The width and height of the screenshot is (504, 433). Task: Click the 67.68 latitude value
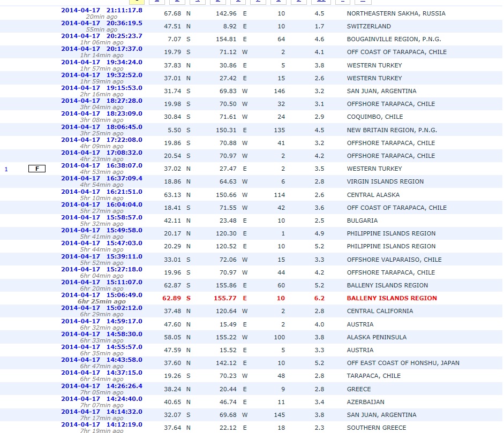(172, 13)
